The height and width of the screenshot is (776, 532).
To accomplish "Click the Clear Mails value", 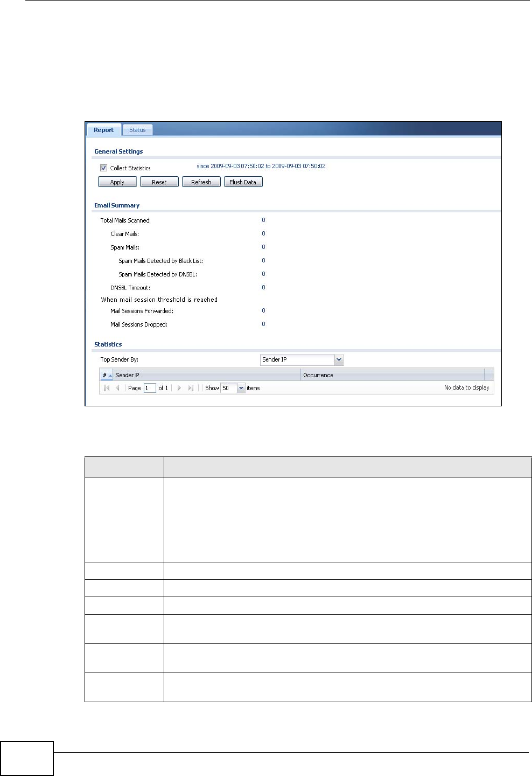I will 263,233.
